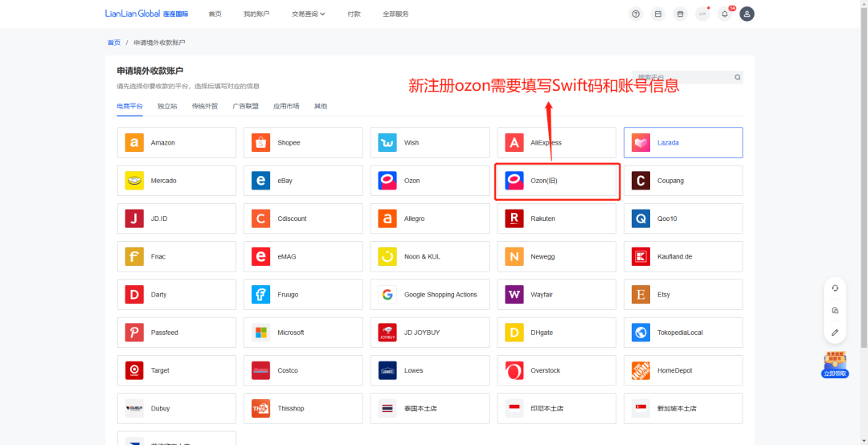Click the 立即领取 promo button
Viewport: 868px width, 445px height.
835,374
